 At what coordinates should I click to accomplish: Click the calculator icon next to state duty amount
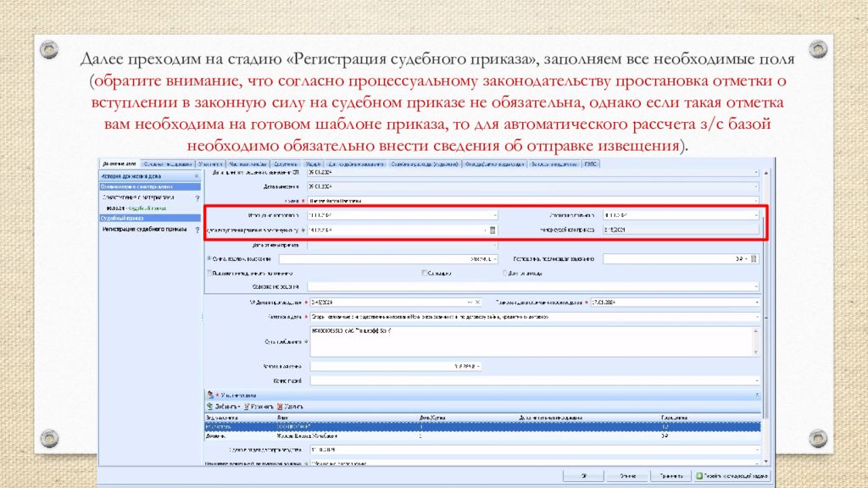[754, 259]
